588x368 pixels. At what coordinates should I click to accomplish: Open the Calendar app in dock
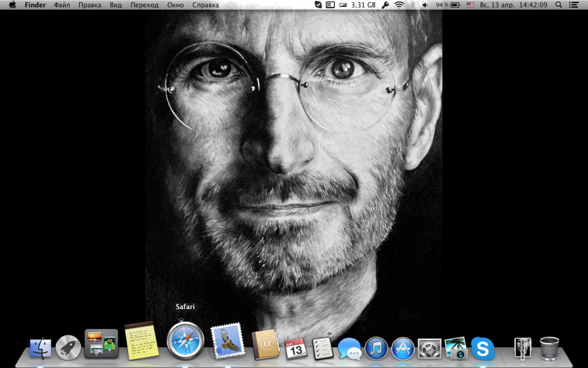pos(296,348)
